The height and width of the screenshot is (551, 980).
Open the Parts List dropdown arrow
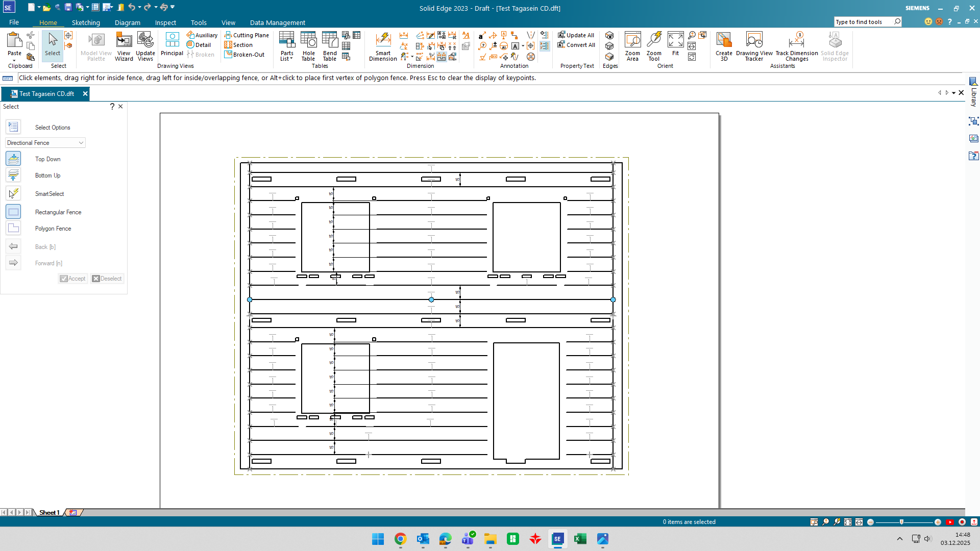pos(291,59)
